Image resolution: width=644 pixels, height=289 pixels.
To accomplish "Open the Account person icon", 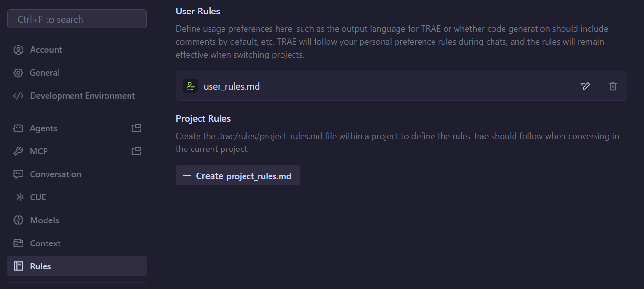I will pyautogui.click(x=18, y=49).
